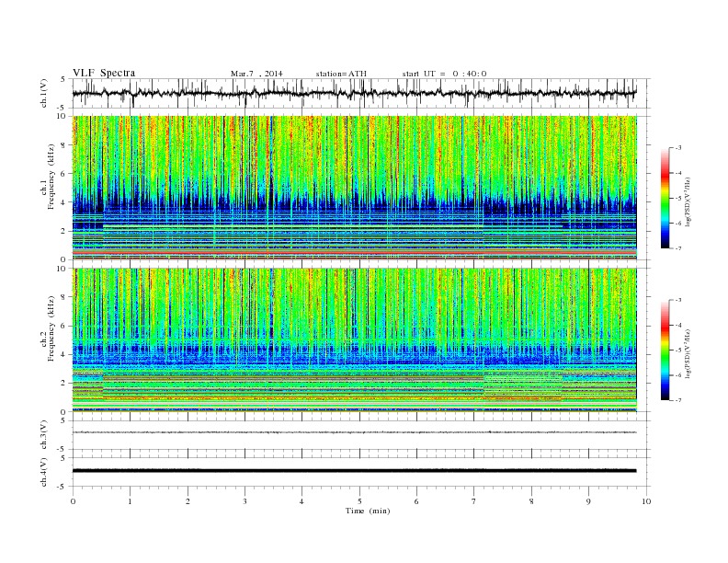Click the time axis tick label '10'
This screenshot has height=563, width=728.
coord(646,501)
